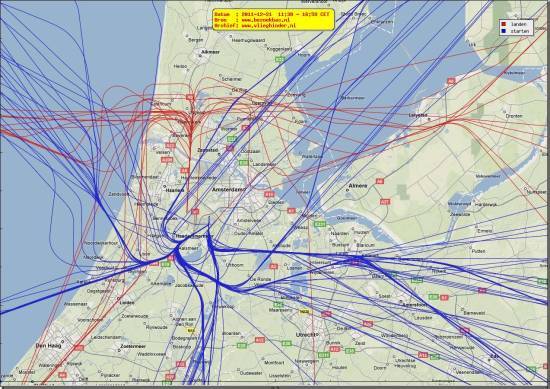Select the Den Haag city label
Viewport: 550px width, 389px height.
coord(48,346)
